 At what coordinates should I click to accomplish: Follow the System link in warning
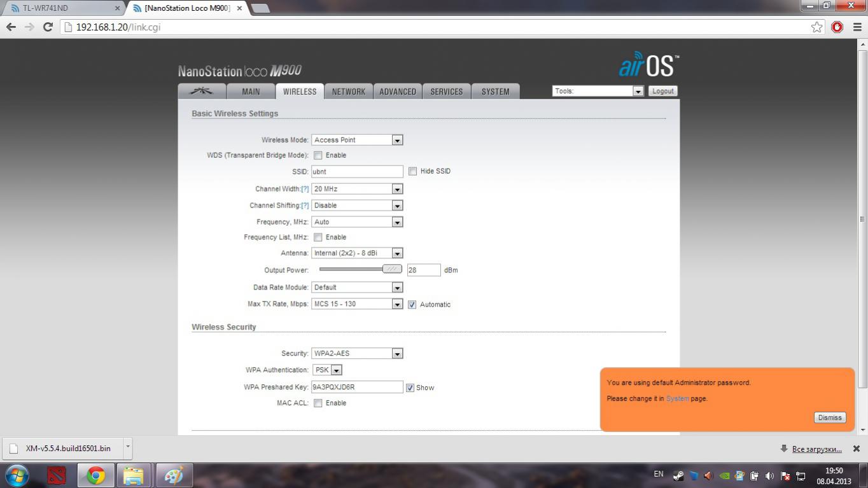677,398
